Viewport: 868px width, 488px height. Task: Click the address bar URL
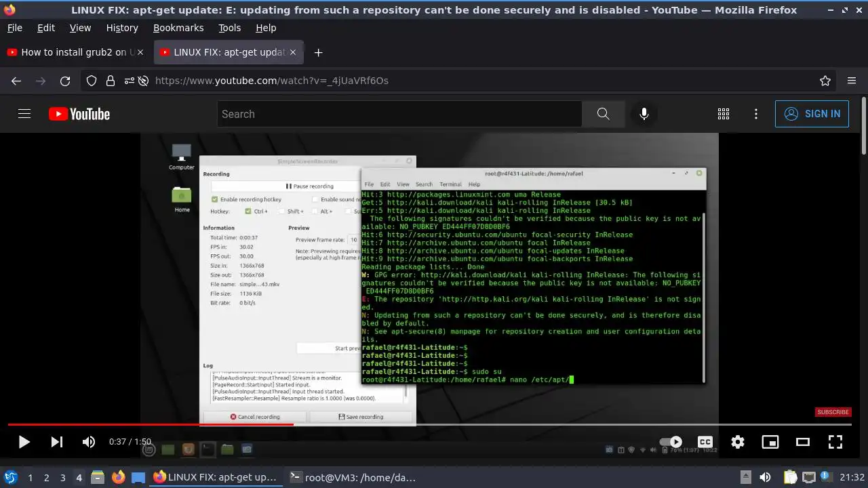coord(272,81)
